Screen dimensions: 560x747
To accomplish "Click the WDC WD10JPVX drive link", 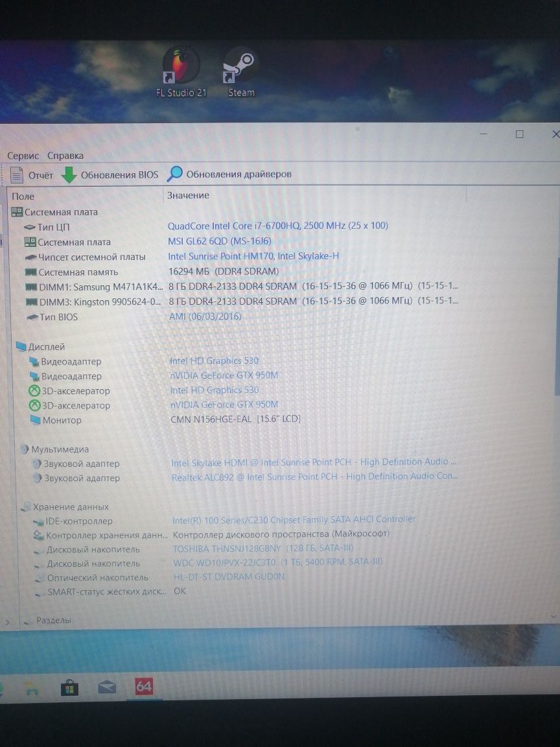I will 277,562.
